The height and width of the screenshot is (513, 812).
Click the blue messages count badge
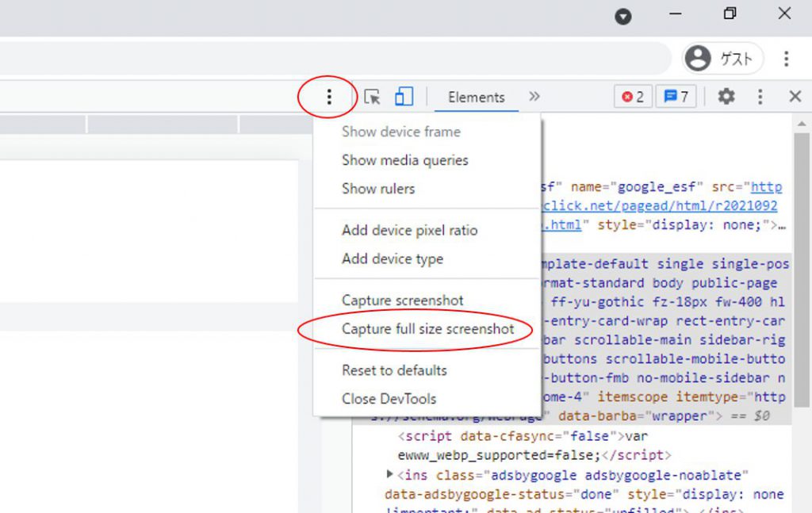(x=676, y=97)
